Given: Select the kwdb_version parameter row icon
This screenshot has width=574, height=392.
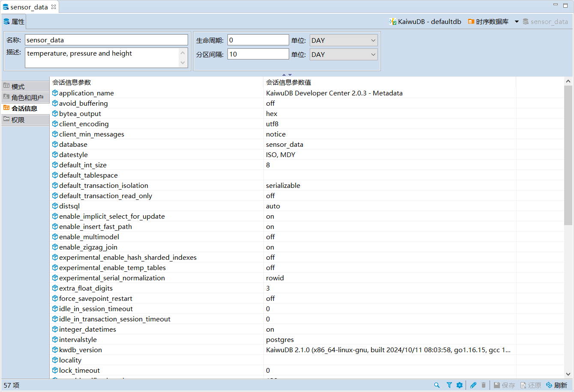Looking at the screenshot, I should [x=55, y=350].
